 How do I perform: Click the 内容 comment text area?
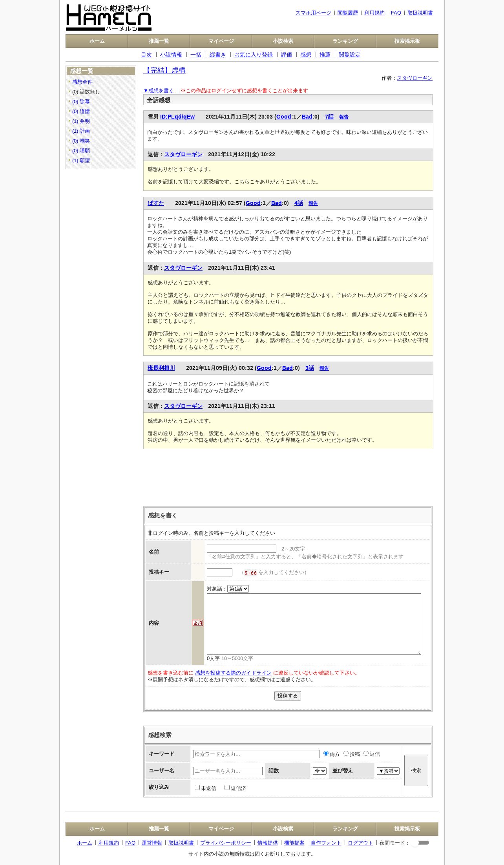[x=314, y=624]
